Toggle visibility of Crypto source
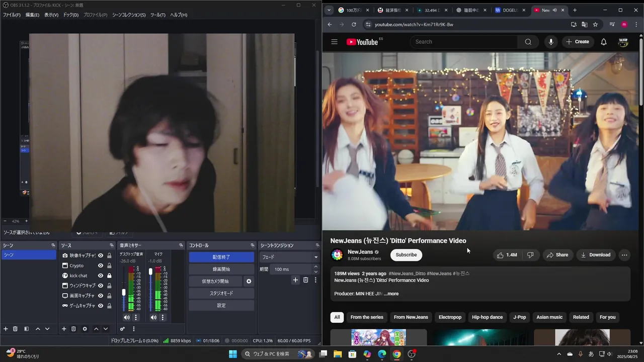The height and width of the screenshot is (362, 644). tap(101, 265)
